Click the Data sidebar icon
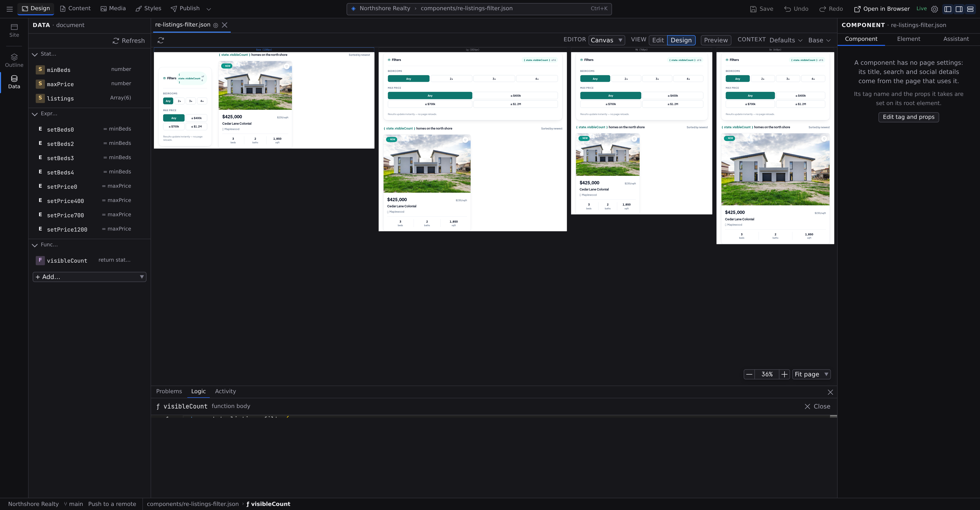 (14, 82)
